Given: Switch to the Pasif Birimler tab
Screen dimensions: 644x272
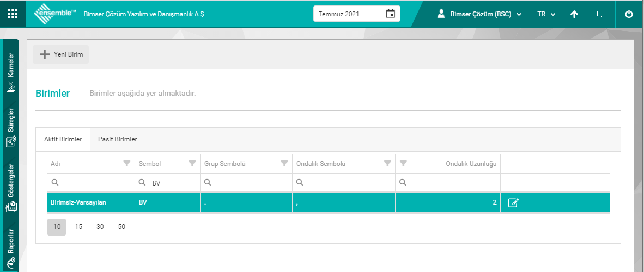Looking at the screenshot, I should click(x=118, y=139).
